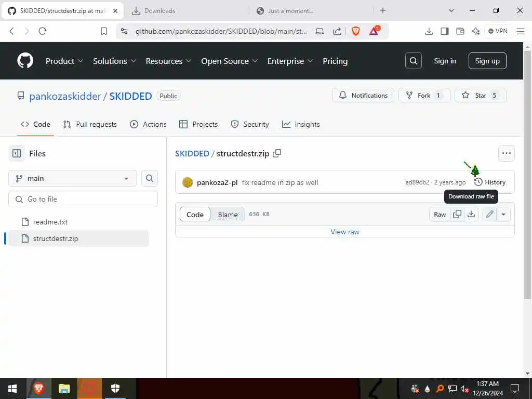532x399 pixels.
Task: Click the Brave Shields lion icon
Action: pyautogui.click(x=355, y=31)
